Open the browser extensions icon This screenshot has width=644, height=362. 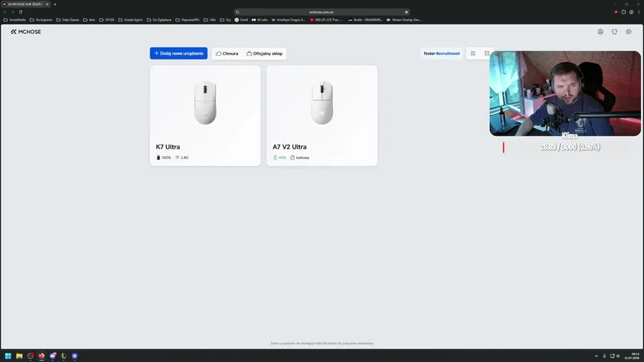click(x=624, y=12)
